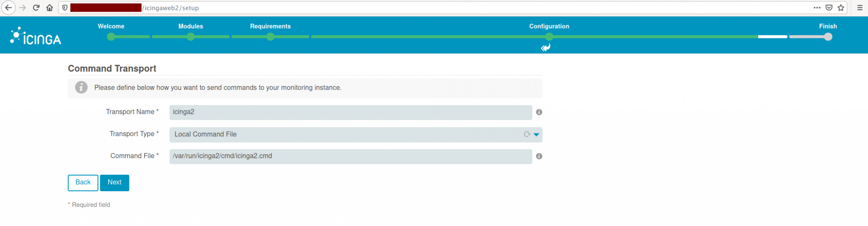
Task: Open the Transport Type dropdown arrow
Action: pyautogui.click(x=536, y=135)
